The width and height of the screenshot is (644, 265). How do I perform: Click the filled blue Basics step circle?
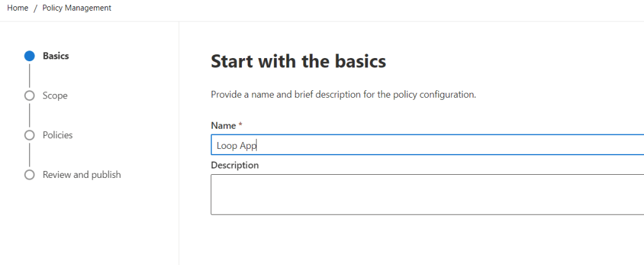29,56
